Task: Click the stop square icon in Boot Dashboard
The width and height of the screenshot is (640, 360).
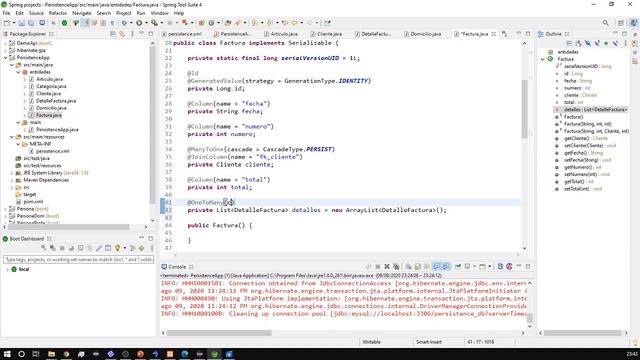Action: coord(62,248)
